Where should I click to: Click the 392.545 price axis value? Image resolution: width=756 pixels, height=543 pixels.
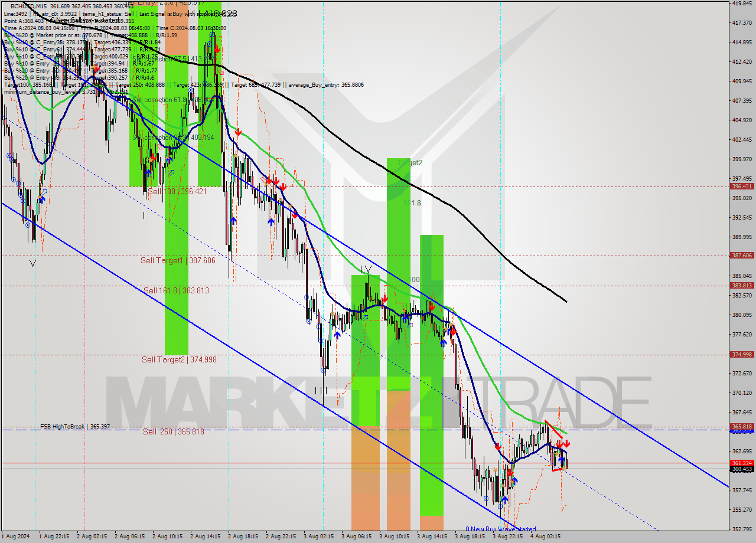pyautogui.click(x=742, y=218)
